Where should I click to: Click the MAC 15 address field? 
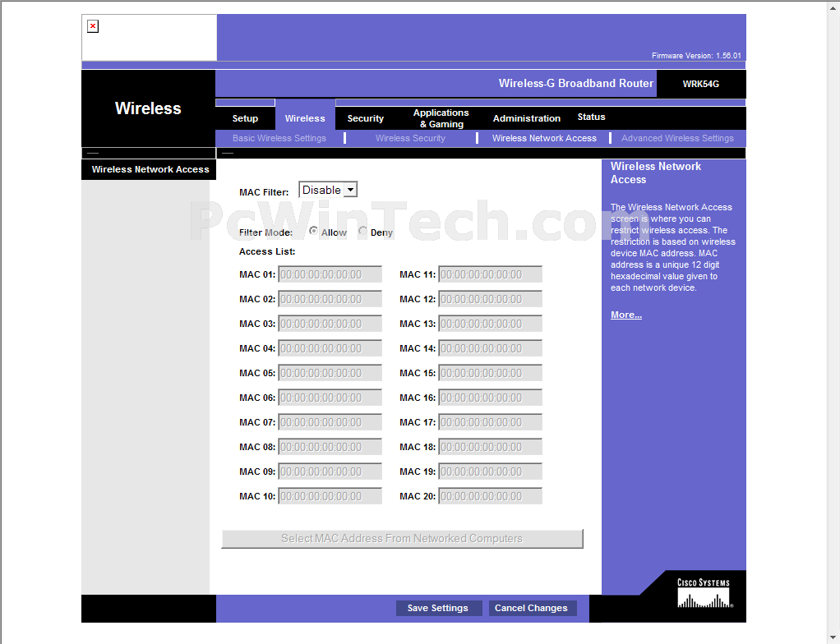coord(490,373)
